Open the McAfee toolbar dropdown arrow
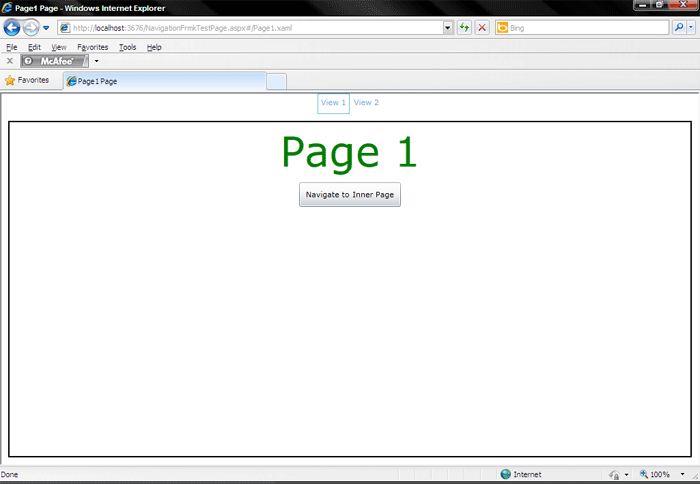 [96, 61]
